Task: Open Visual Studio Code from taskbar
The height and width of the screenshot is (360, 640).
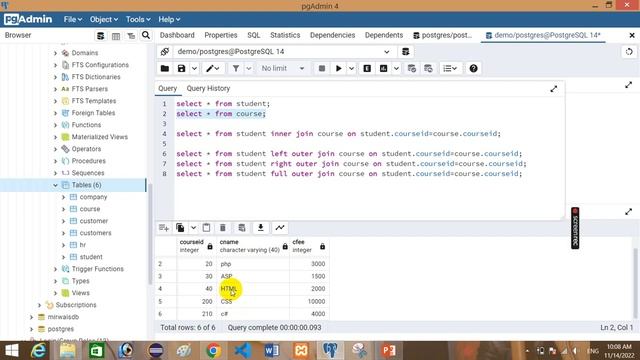Action: pos(242,351)
